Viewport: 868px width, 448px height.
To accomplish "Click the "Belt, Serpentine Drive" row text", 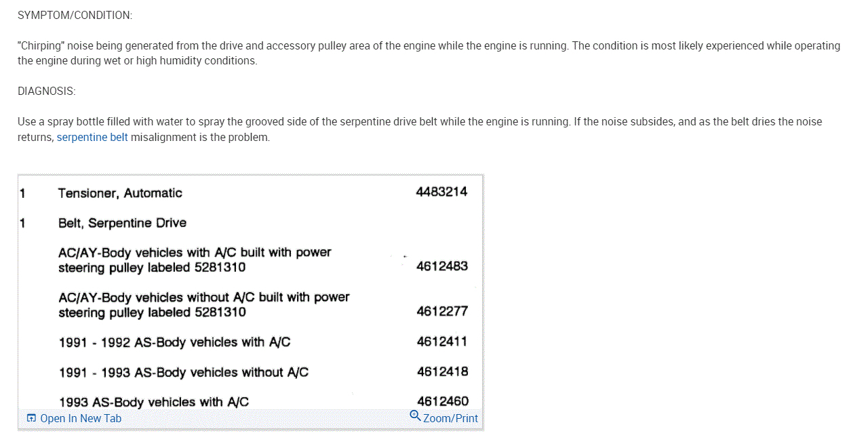I will (122, 223).
